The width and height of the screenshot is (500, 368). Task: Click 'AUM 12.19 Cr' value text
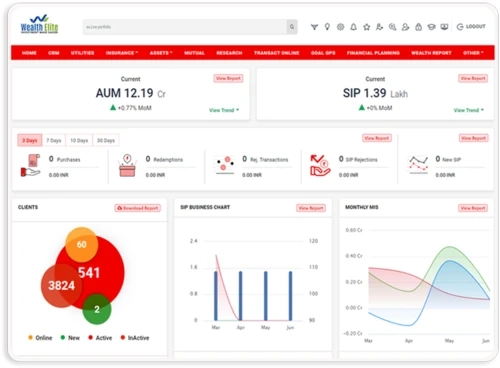point(131,93)
